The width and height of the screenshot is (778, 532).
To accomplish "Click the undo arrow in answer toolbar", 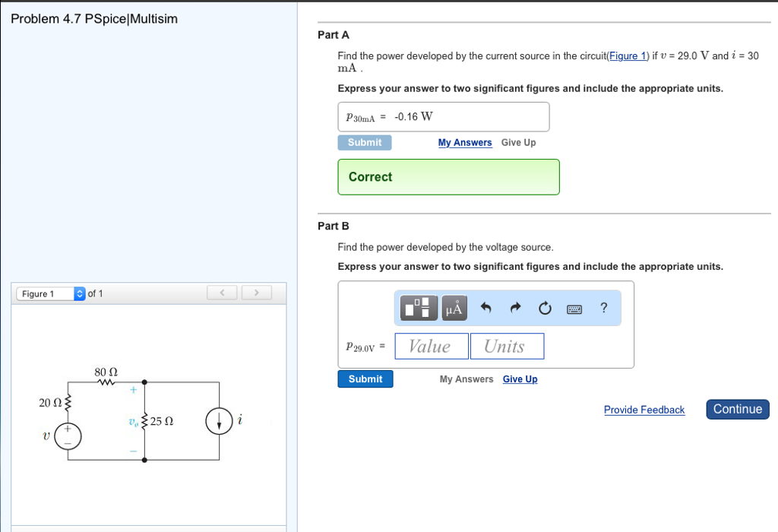I will (x=487, y=307).
